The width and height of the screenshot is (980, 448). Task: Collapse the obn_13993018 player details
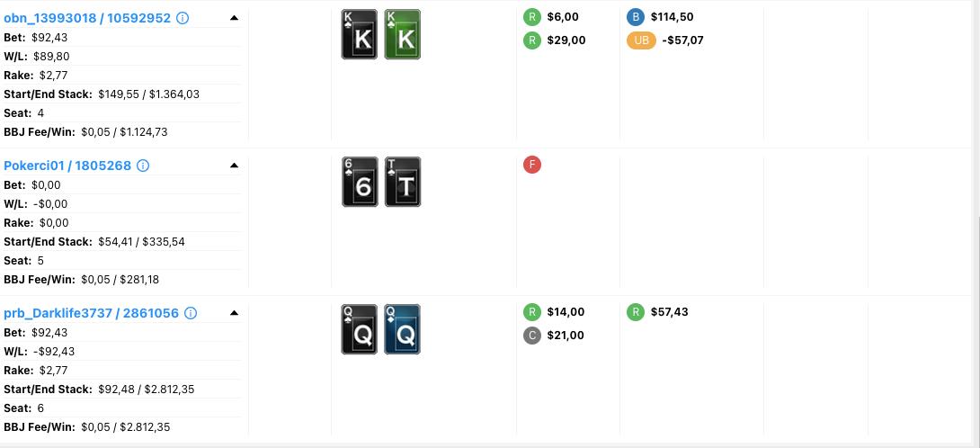coord(234,18)
